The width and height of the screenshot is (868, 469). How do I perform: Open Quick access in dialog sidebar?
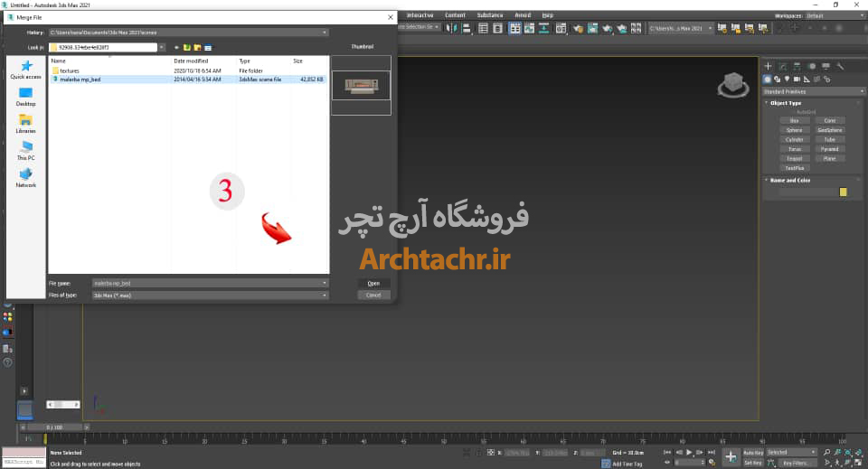click(x=25, y=70)
